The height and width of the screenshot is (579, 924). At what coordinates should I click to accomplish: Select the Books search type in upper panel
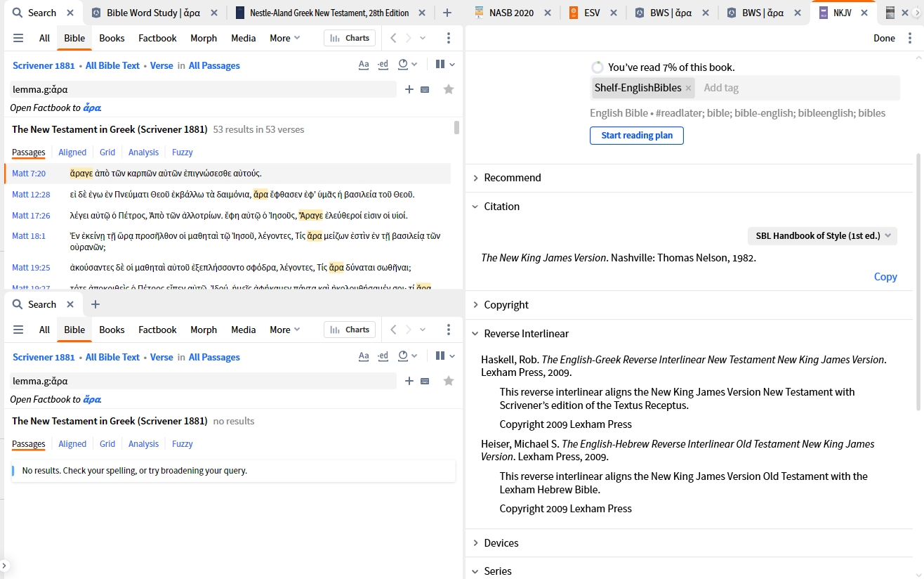(x=112, y=38)
